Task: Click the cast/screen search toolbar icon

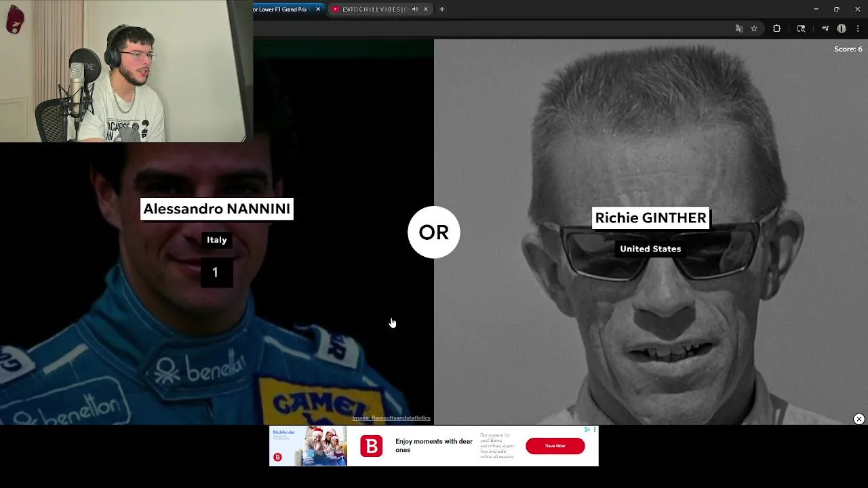Action: point(801,28)
